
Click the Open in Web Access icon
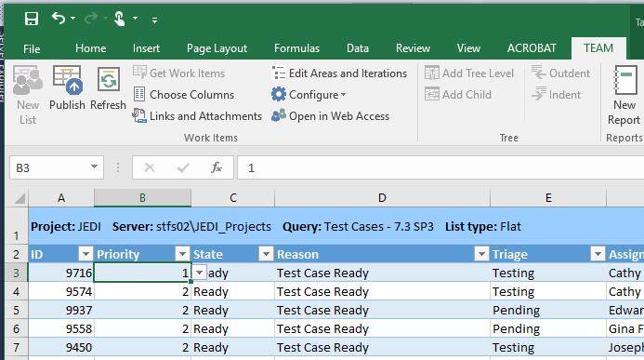pyautogui.click(x=279, y=115)
